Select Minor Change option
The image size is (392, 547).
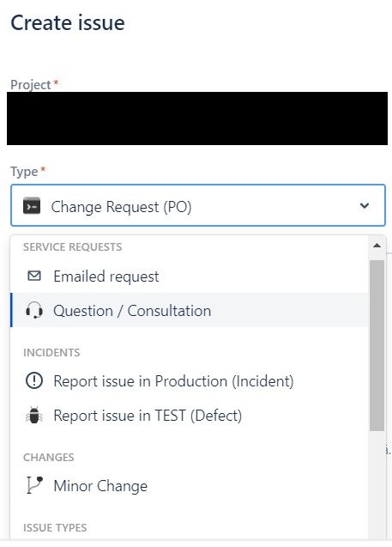[x=190, y=485]
